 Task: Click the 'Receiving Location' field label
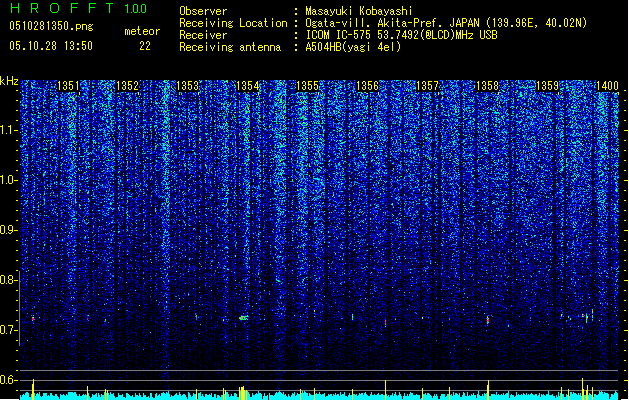233,23
